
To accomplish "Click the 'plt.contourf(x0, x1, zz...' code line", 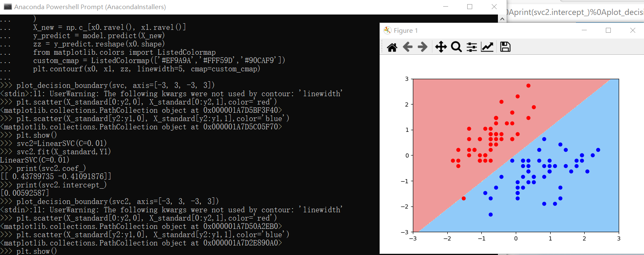I will click(147, 69).
